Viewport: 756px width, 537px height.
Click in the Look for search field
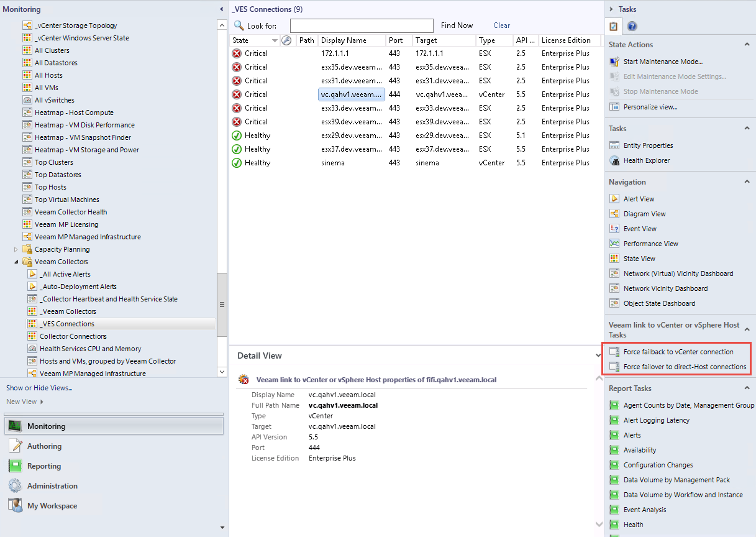click(x=362, y=25)
